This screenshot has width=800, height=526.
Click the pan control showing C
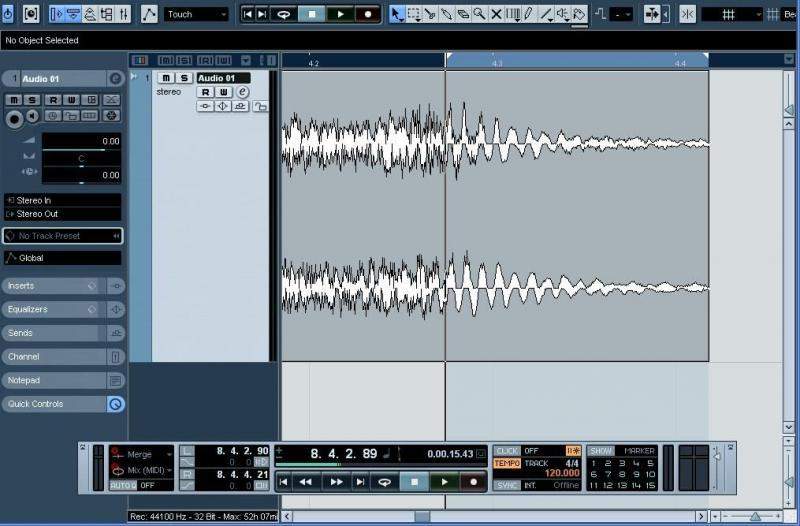82,159
